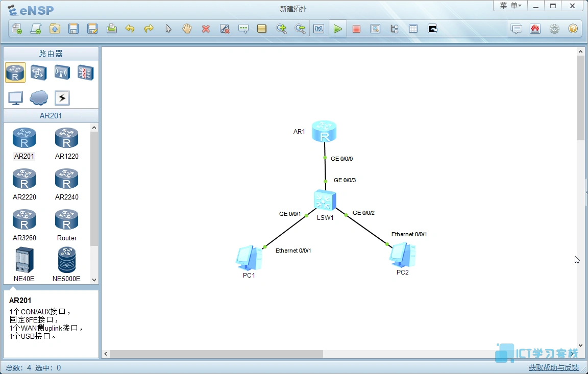Select the LSW1 switch on canvas
The height and width of the screenshot is (374, 588).
pyautogui.click(x=325, y=201)
